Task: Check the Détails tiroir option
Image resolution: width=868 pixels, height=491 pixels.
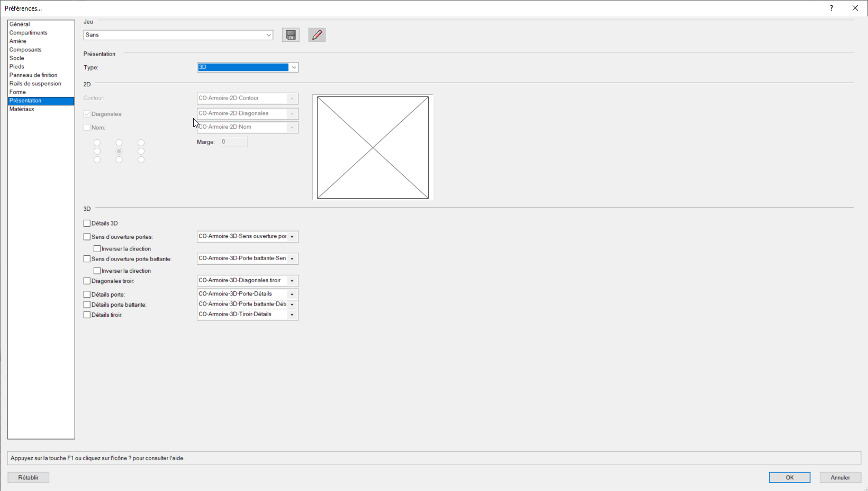Action: tap(87, 314)
